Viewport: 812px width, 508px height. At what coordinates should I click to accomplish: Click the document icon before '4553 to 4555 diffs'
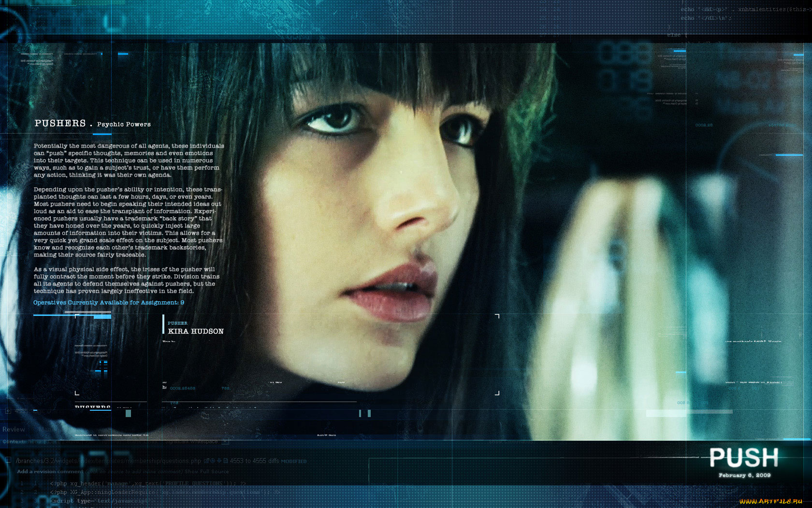(225, 461)
